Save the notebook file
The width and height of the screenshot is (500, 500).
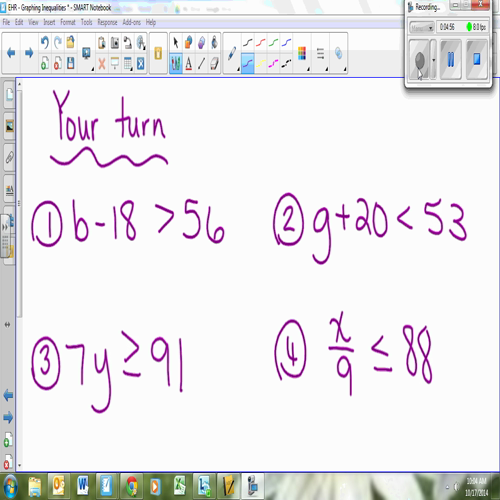pos(70,63)
